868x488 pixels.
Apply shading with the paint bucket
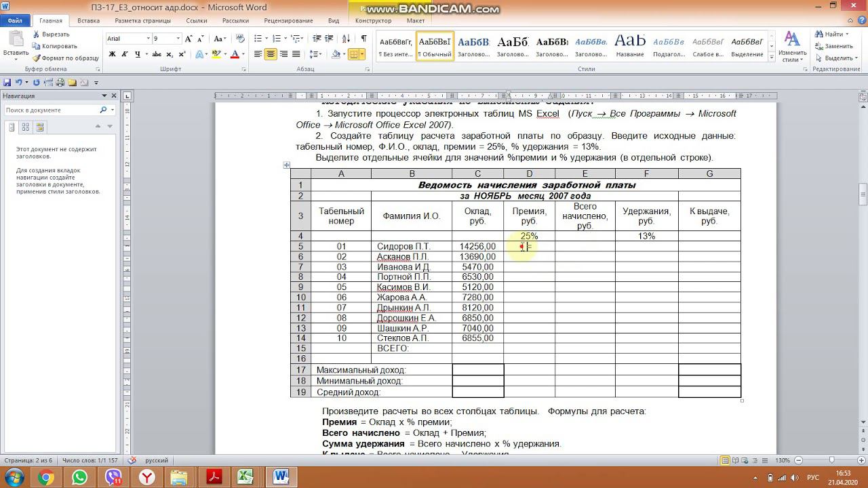tap(335, 54)
